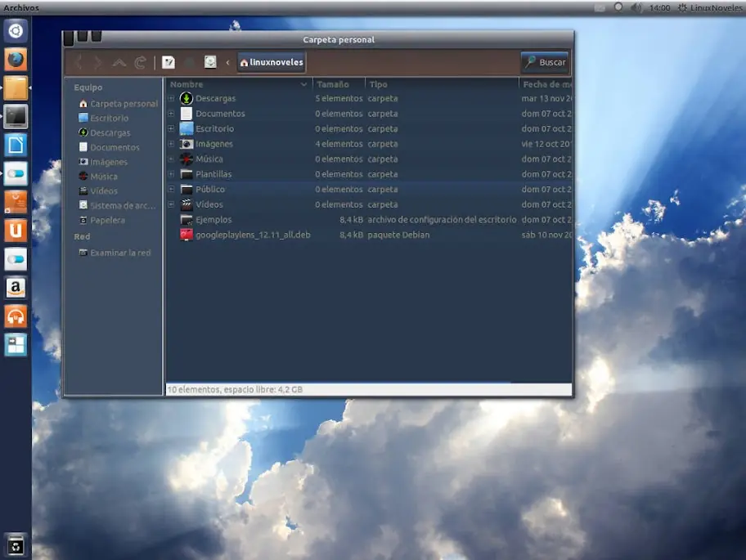
Task: Go forward using the toolbar forward arrow
Action: coord(98,62)
